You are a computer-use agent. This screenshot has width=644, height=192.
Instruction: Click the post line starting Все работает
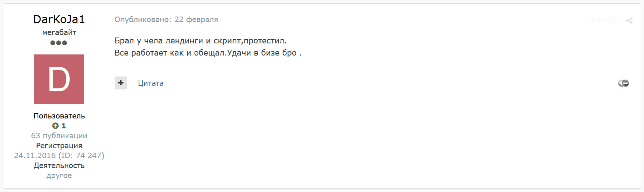[208, 53]
